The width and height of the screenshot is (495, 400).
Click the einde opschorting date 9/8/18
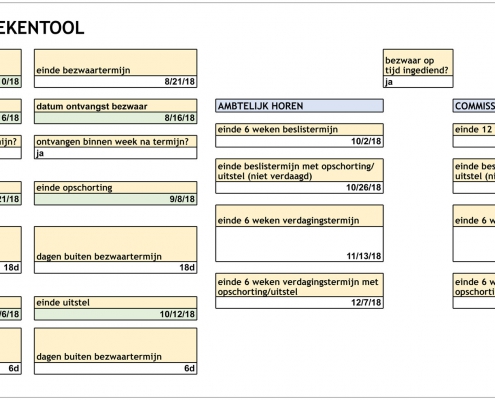(115, 199)
